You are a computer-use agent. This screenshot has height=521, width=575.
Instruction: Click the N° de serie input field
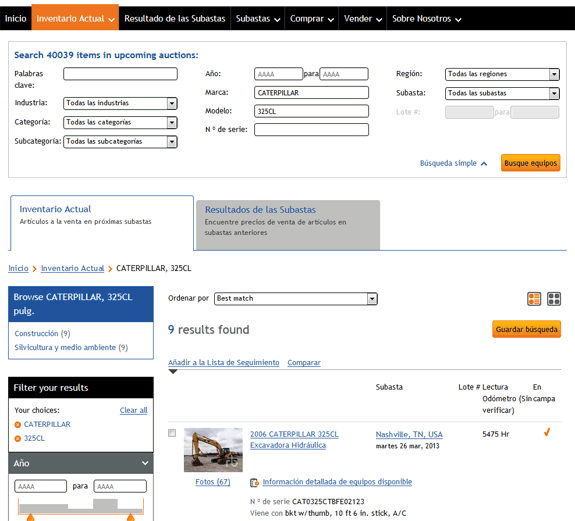tap(311, 129)
